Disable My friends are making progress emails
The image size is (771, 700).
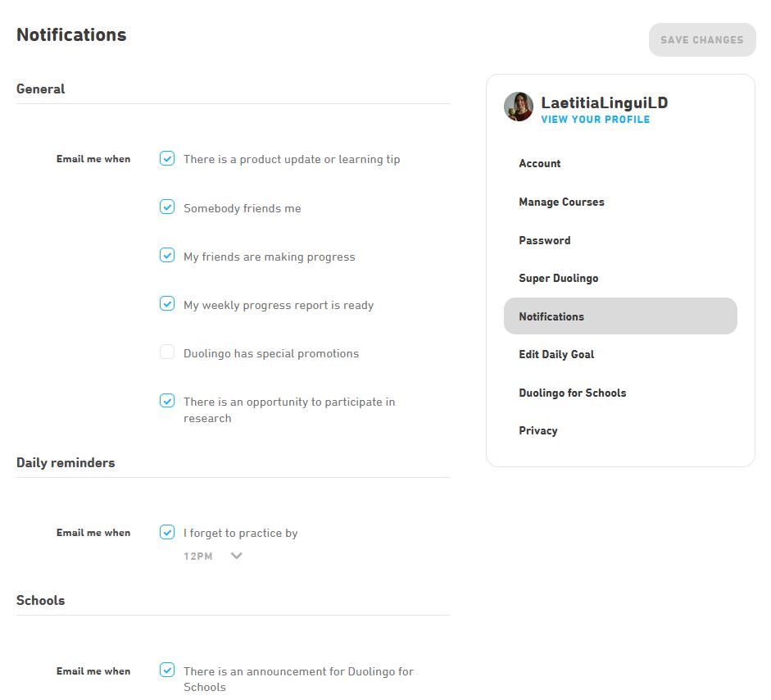pos(167,256)
